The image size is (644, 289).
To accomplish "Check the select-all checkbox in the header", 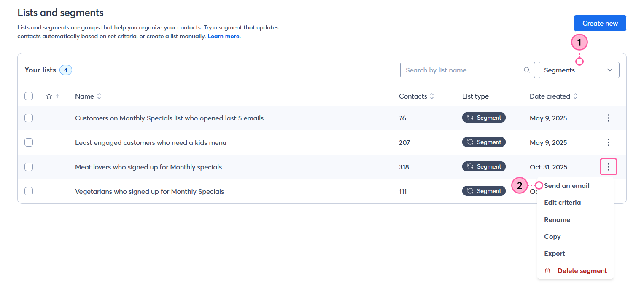I will (x=28, y=96).
